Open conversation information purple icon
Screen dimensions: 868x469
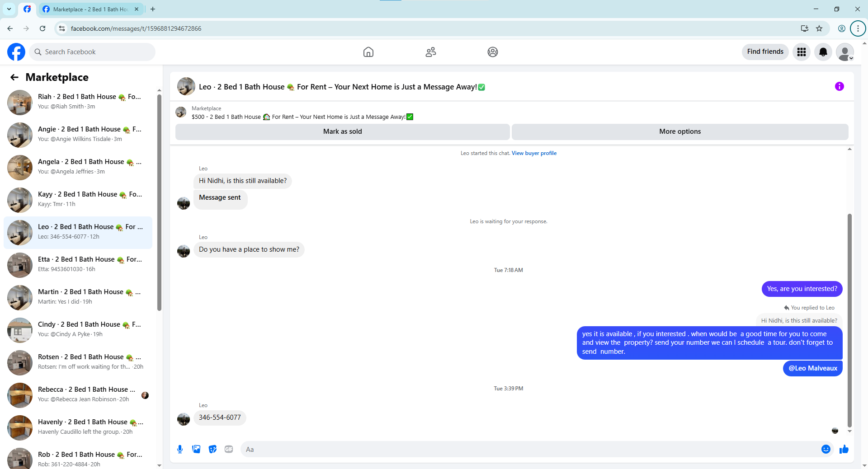click(840, 86)
